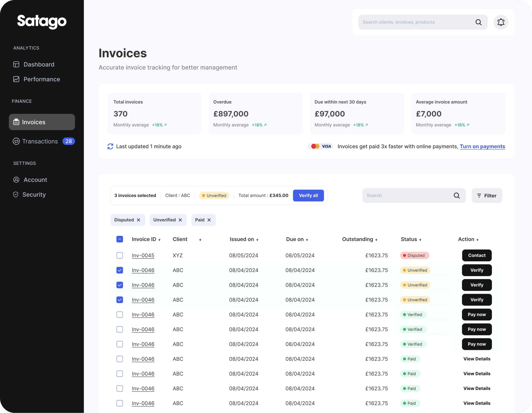Image resolution: width=532 pixels, height=413 pixels.
Task: Sort by Outstanding column arrow
Action: click(x=376, y=240)
